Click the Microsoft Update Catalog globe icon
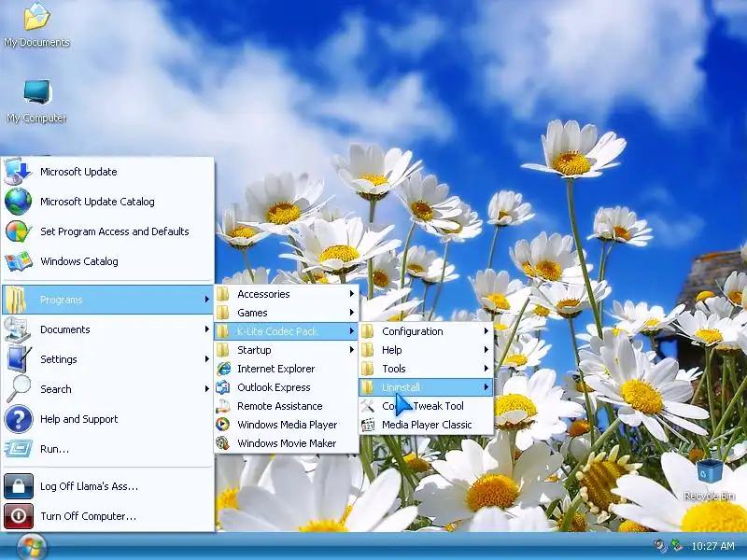747x560 pixels. [x=18, y=202]
